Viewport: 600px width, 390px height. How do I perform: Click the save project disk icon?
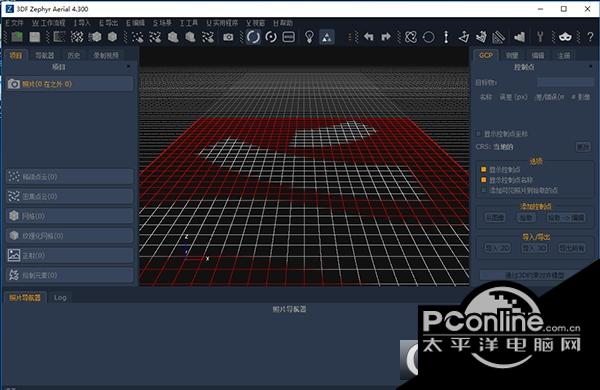pos(35,37)
